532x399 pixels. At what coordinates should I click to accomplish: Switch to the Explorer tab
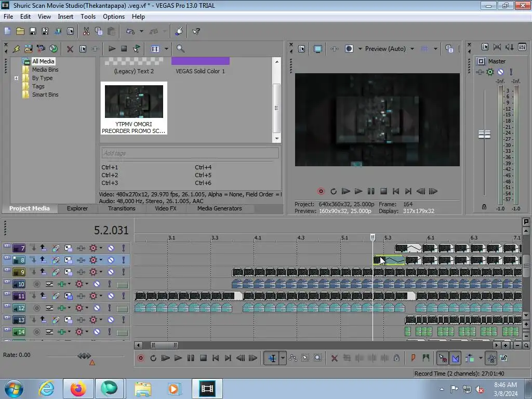coord(77,208)
